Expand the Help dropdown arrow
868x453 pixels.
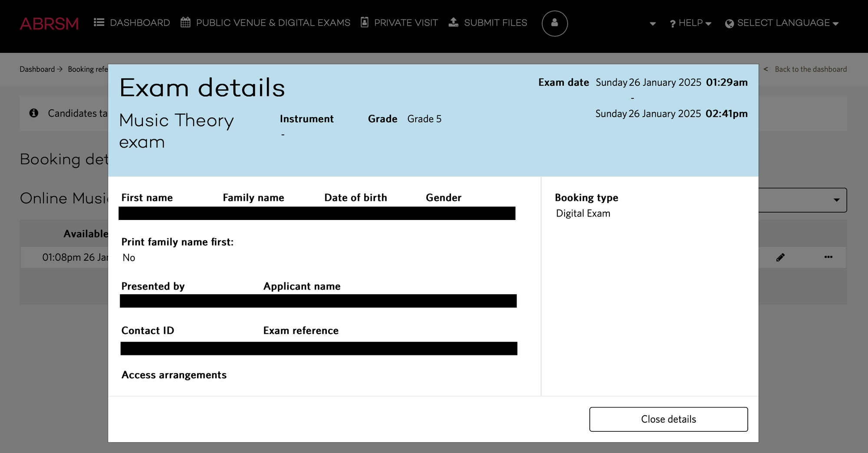tap(708, 24)
